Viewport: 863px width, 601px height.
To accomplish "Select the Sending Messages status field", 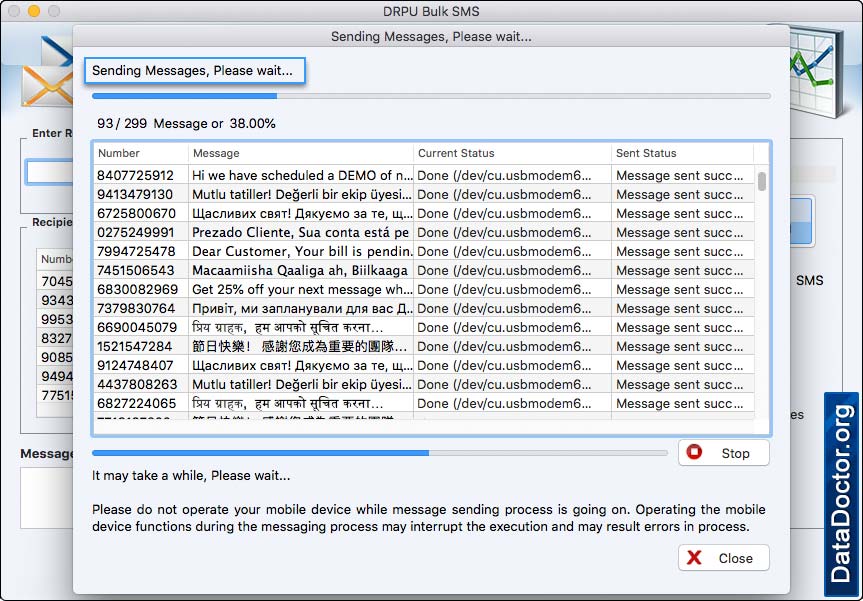I will [x=195, y=70].
